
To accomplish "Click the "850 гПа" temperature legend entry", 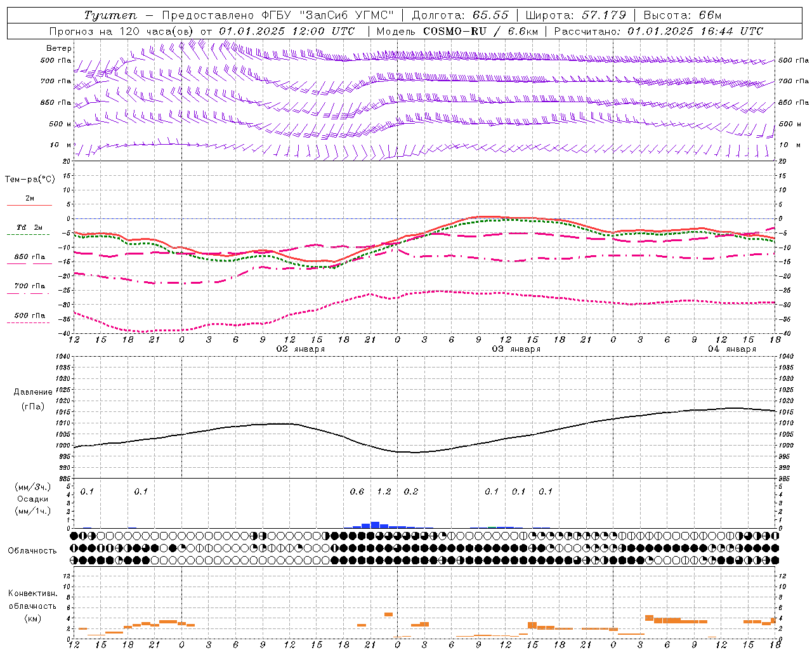I will click(x=30, y=257).
